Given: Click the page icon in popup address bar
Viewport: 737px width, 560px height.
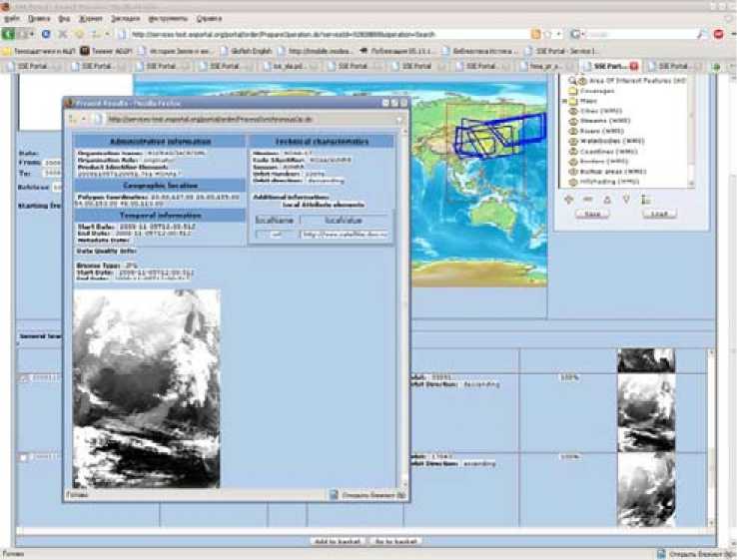Looking at the screenshot, I should click(x=98, y=120).
